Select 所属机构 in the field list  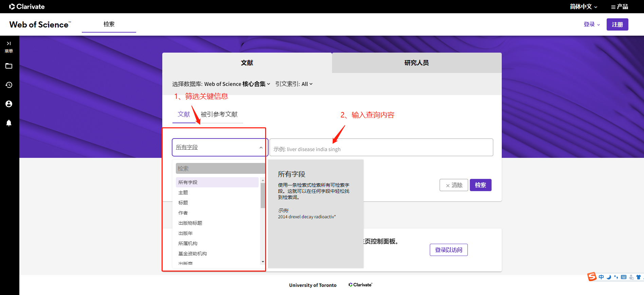click(x=217, y=243)
